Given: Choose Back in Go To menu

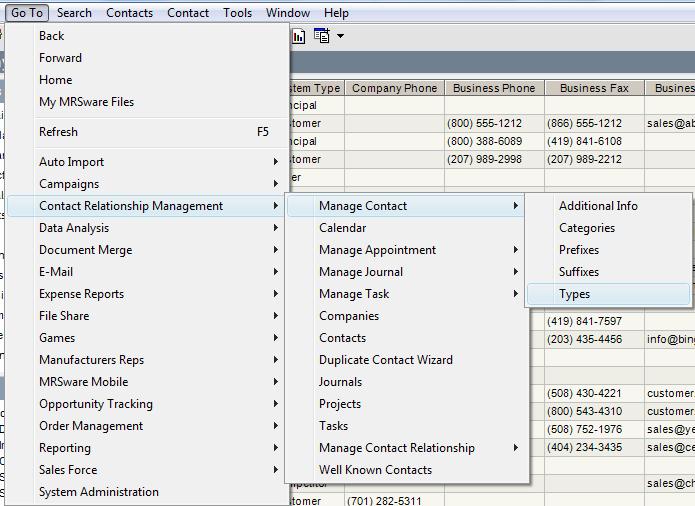Looking at the screenshot, I should (148, 35).
